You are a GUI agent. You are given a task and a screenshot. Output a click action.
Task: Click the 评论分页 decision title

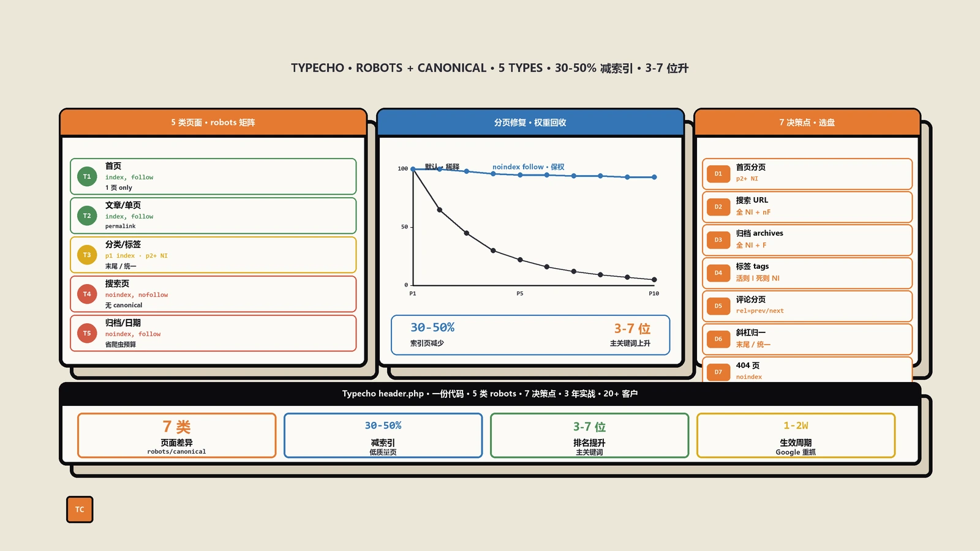click(x=751, y=299)
